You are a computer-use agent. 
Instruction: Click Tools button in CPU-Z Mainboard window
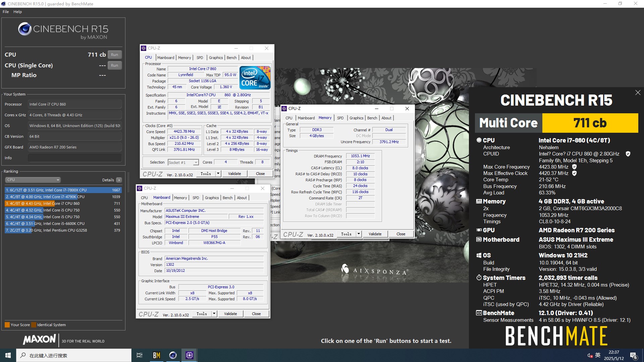[x=202, y=314]
